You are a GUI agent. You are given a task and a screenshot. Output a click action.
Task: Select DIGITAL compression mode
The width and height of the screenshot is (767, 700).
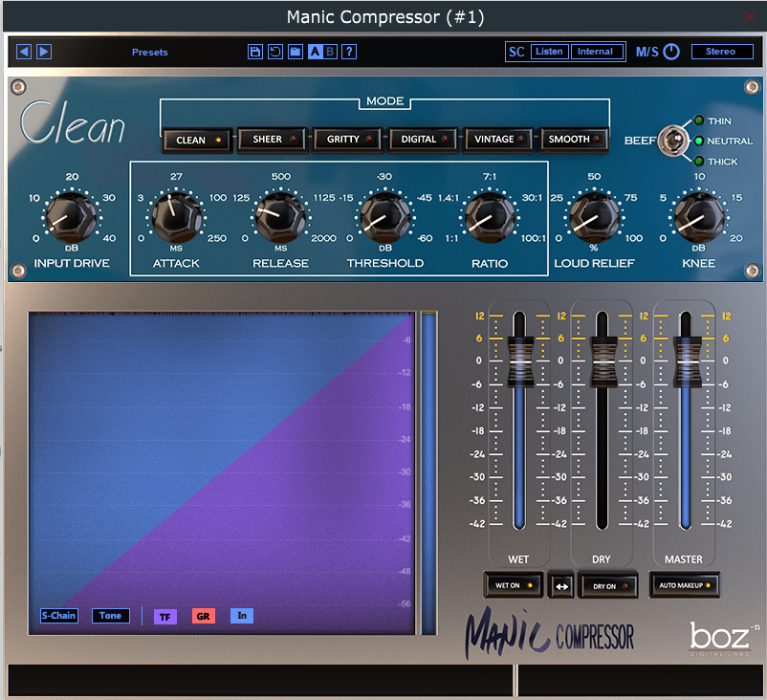tap(423, 140)
